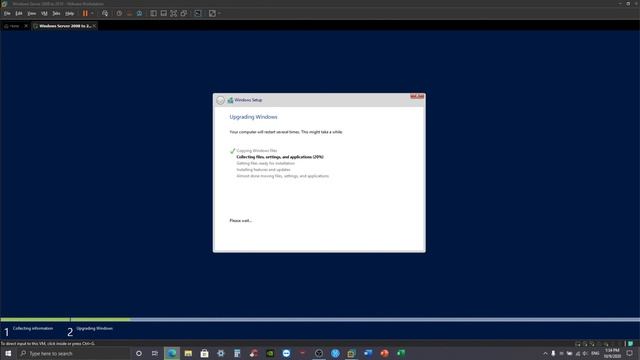Open the clock and date flyout
The image size is (640, 360).
coord(611,353)
